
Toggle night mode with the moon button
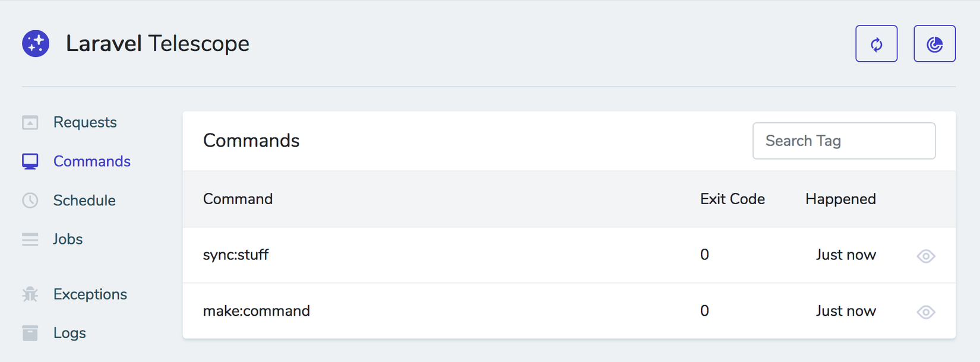pyautogui.click(x=934, y=44)
